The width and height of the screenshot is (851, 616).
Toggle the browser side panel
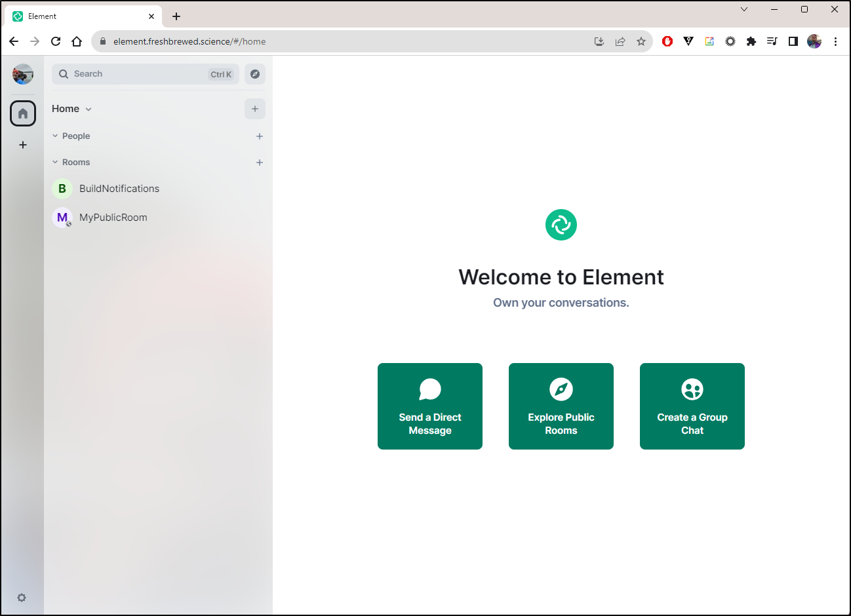click(793, 41)
